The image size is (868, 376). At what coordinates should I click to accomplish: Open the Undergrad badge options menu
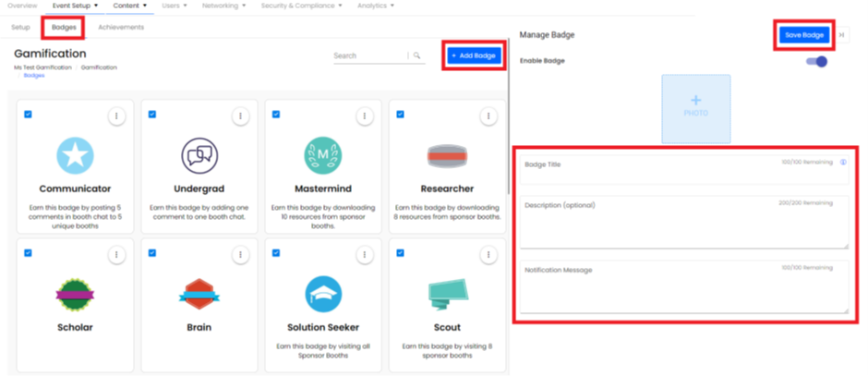(240, 115)
